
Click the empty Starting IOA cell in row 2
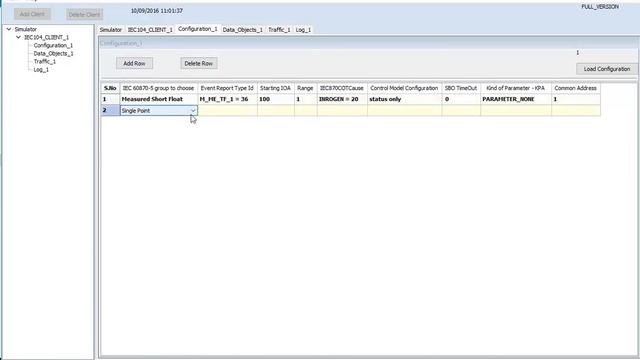(x=276, y=111)
